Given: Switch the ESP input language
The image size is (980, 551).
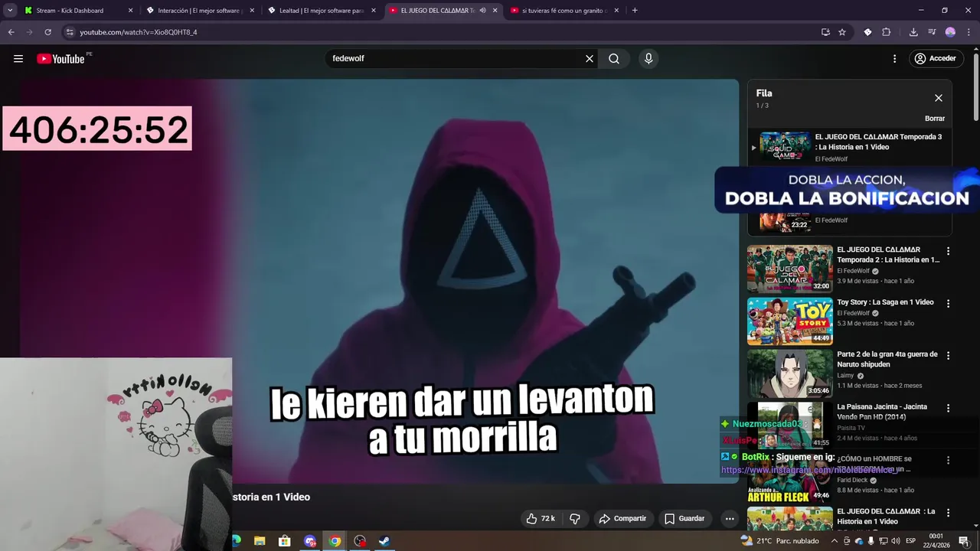Looking at the screenshot, I should coord(910,541).
